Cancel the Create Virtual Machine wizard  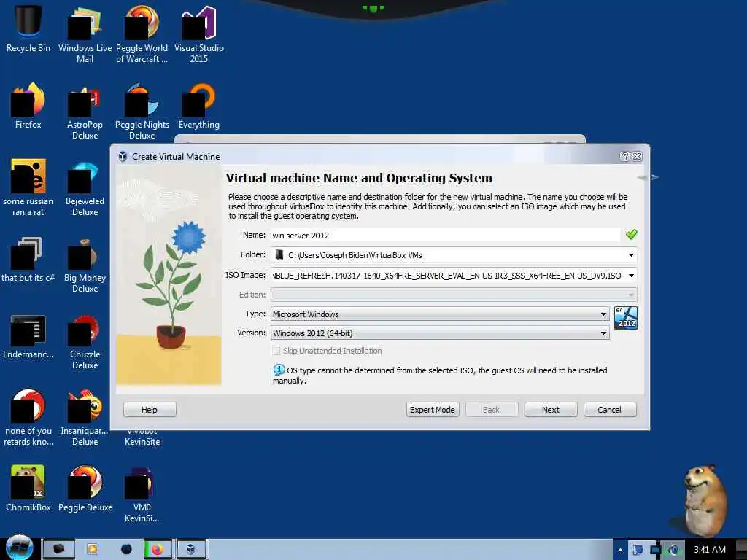pyautogui.click(x=610, y=410)
